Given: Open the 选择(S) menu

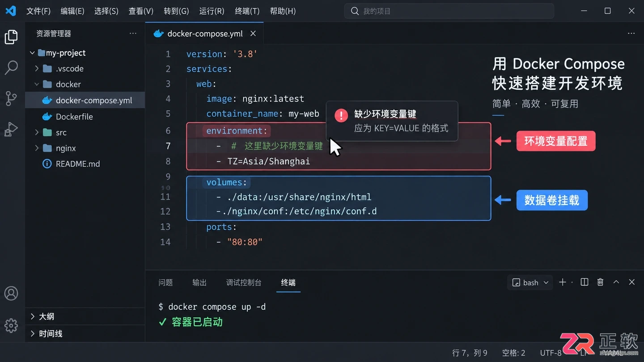Looking at the screenshot, I should [x=106, y=11].
